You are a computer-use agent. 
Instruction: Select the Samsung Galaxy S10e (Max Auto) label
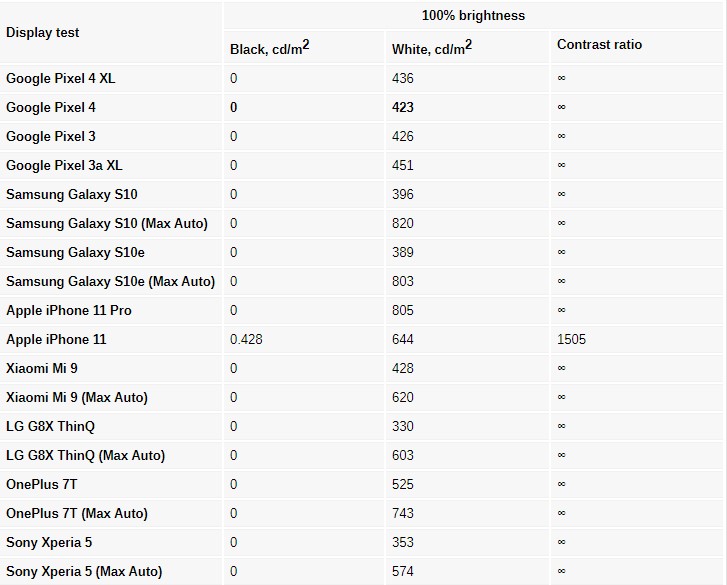coord(111,281)
